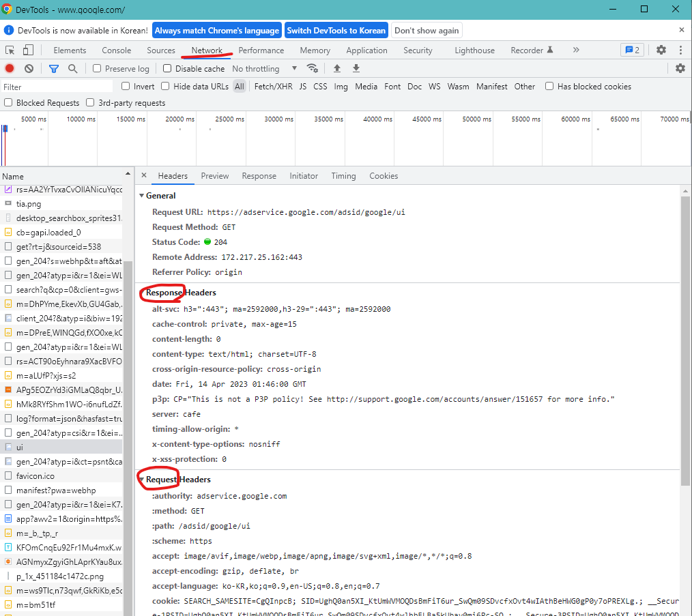
Task: Click the info icon in language banner
Action: pos(8,31)
